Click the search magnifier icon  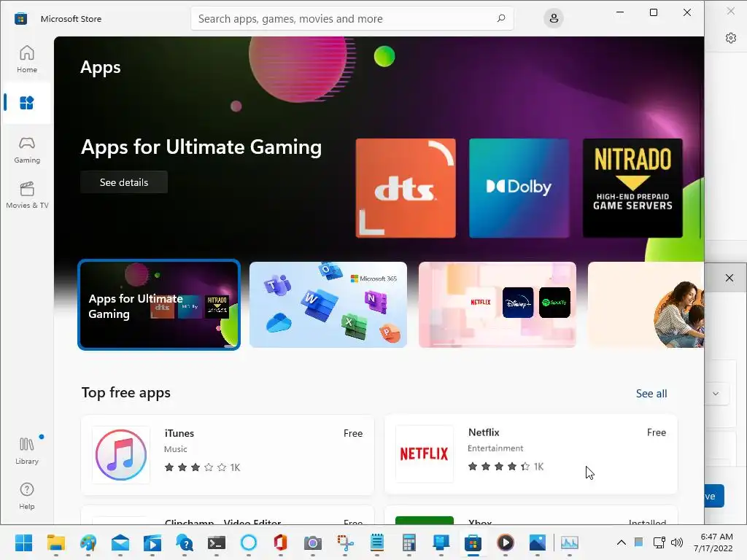click(x=500, y=18)
